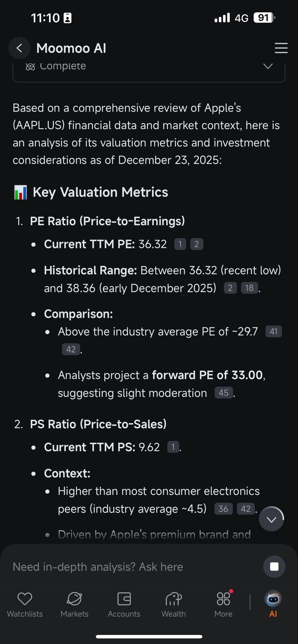The height and width of the screenshot is (644, 298).
Task: Tap the scroll-to-bottom floating arrow
Action: pyautogui.click(x=271, y=519)
